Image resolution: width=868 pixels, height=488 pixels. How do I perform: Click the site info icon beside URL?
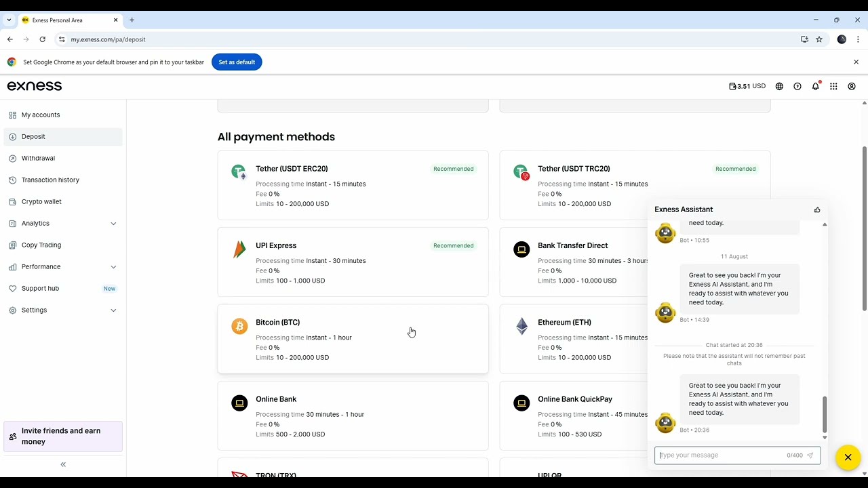tap(62, 39)
